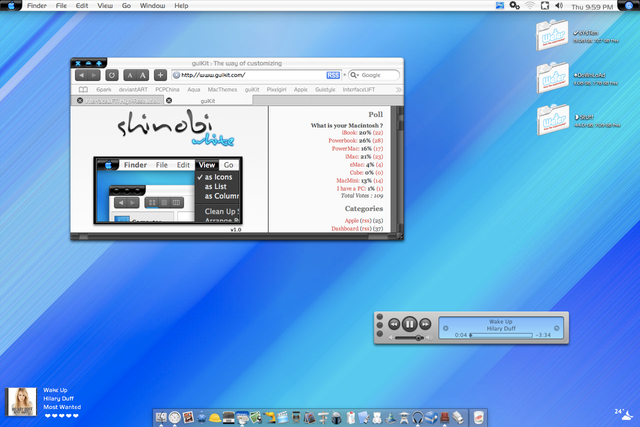The width and height of the screenshot is (640, 427).
Task: Open the top Water folder on desktop
Action: tap(552, 36)
